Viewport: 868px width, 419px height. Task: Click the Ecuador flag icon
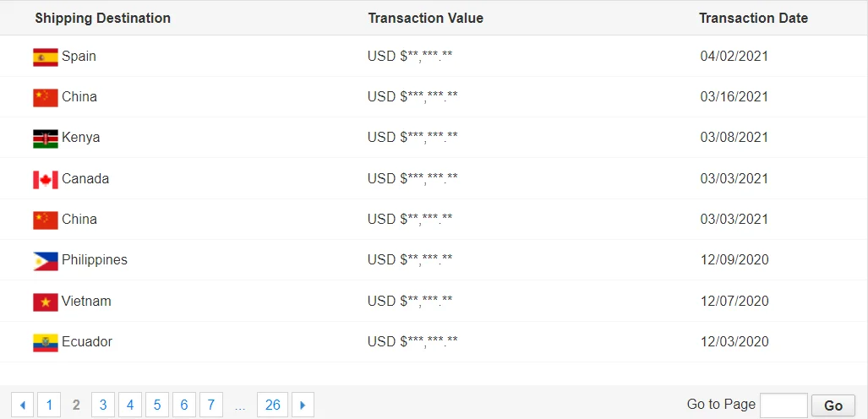tap(46, 342)
